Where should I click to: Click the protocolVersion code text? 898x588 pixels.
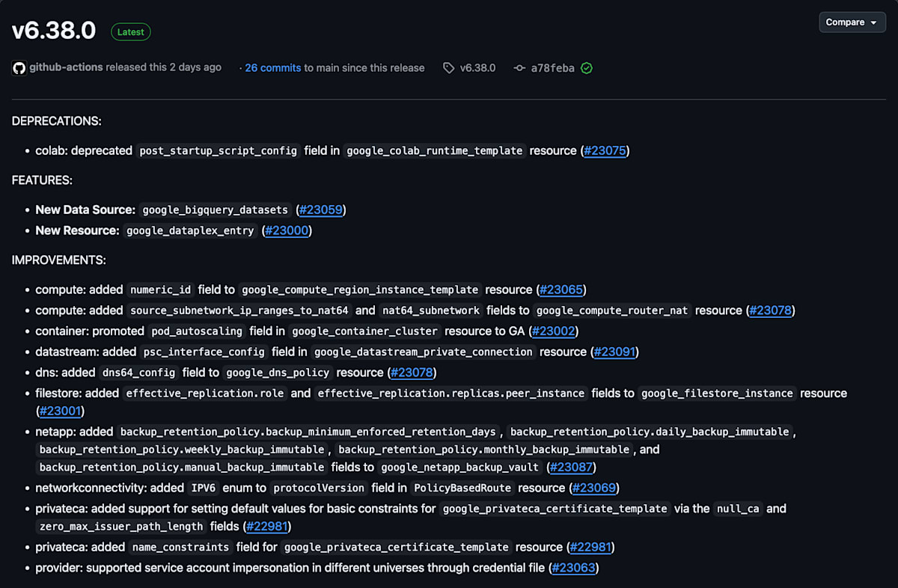(319, 488)
